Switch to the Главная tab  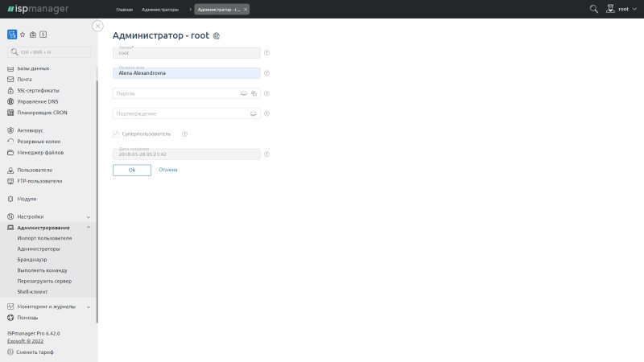[124, 9]
